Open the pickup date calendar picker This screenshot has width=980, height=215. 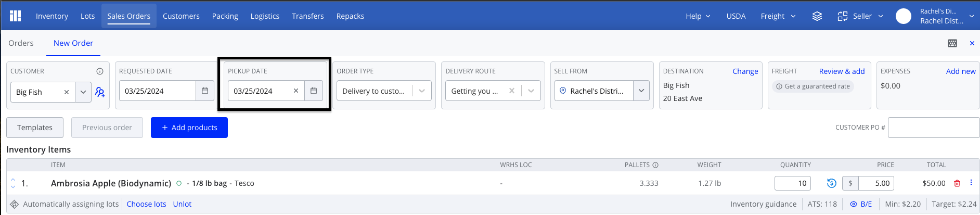tap(314, 91)
